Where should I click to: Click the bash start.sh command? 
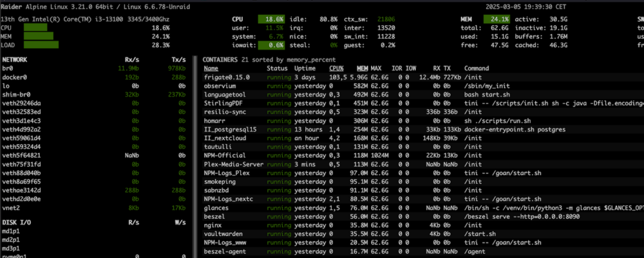[487, 95]
